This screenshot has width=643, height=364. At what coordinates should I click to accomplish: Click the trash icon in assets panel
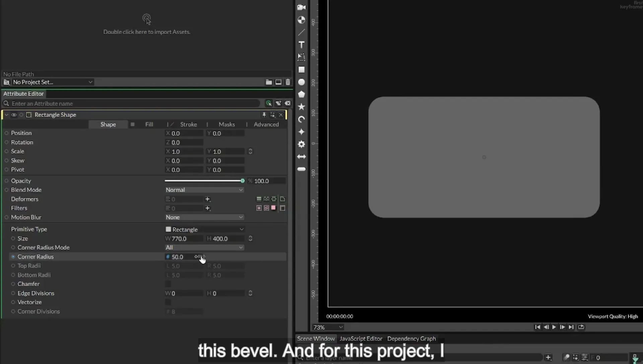coord(288,82)
